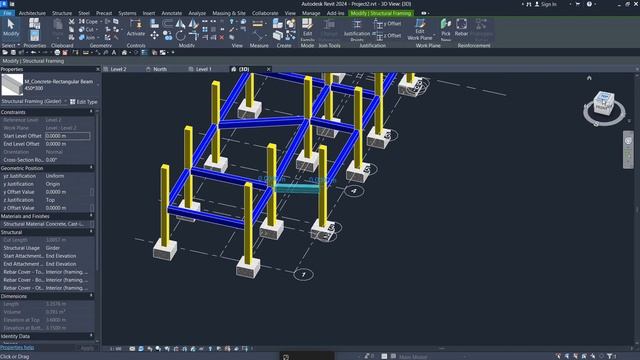
Task: Open Properties help link
Action: coord(17,348)
